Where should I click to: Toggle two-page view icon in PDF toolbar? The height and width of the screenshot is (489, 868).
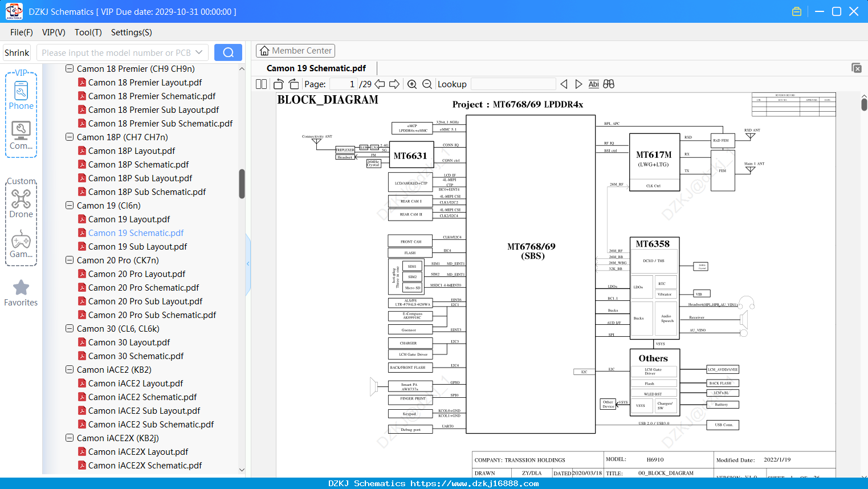pyautogui.click(x=261, y=84)
